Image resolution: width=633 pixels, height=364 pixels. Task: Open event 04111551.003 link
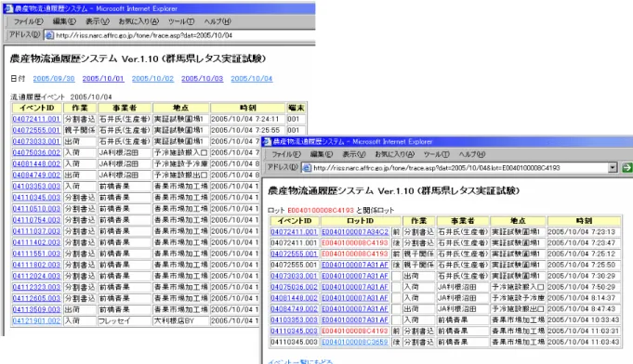pyautogui.click(x=36, y=253)
